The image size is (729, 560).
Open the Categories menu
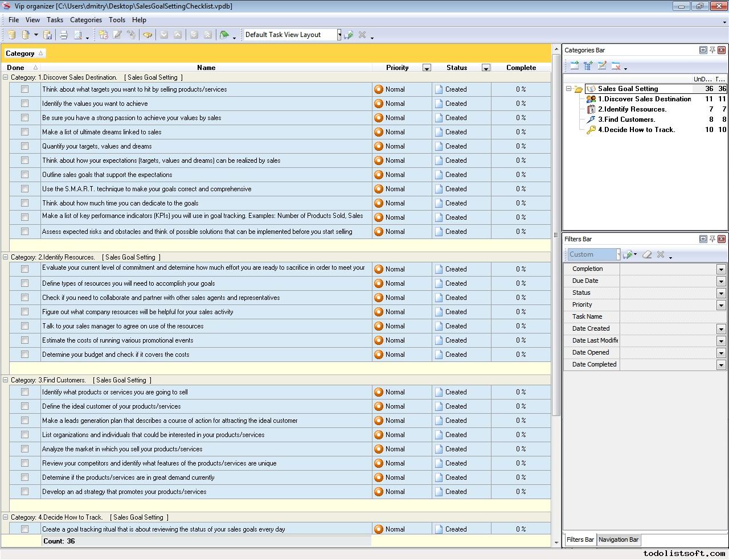click(85, 20)
